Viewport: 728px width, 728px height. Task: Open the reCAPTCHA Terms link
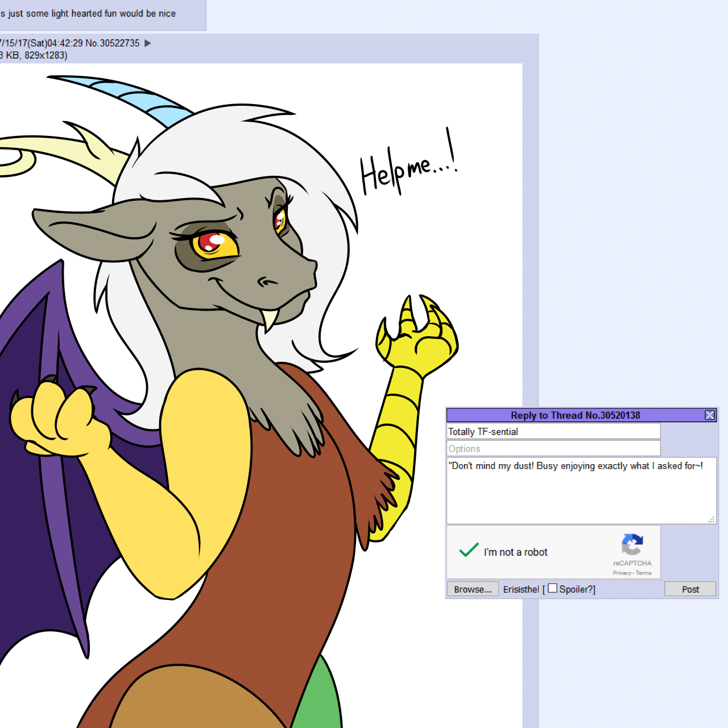tap(644, 573)
